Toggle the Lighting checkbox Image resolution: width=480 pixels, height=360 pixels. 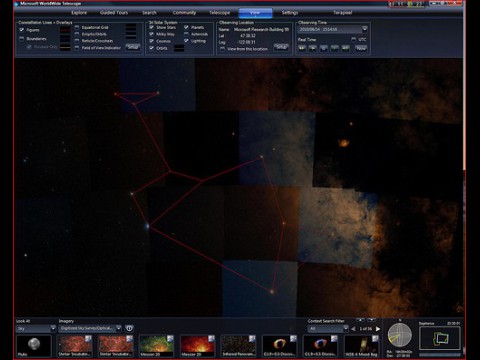coord(186,41)
